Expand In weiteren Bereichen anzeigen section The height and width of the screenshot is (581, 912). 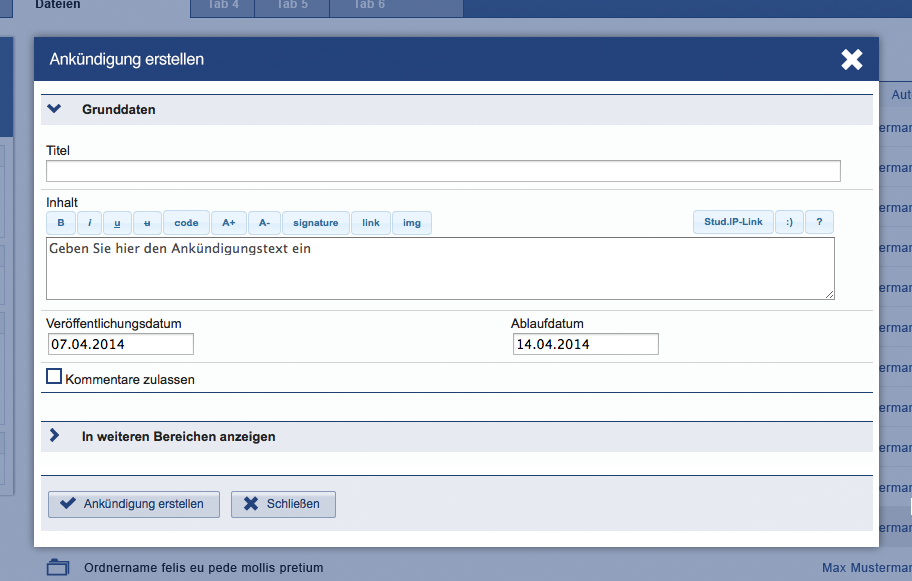(x=55, y=436)
